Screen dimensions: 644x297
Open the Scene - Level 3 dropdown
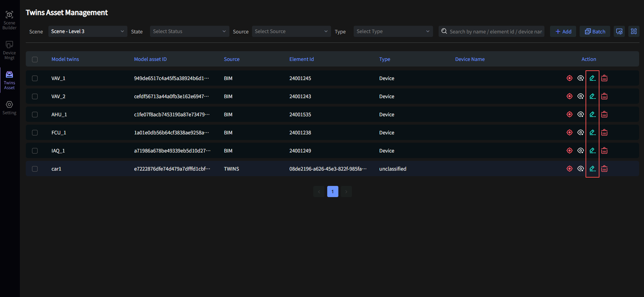(87, 31)
